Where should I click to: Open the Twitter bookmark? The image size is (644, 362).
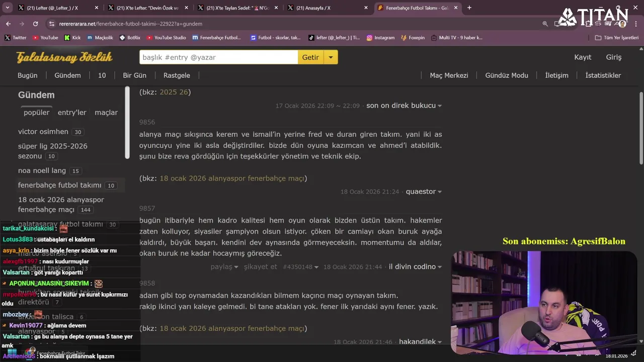tap(15, 38)
